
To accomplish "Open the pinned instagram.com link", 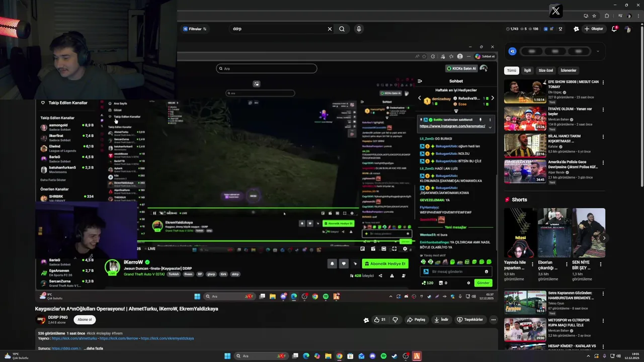I will pos(452,126).
